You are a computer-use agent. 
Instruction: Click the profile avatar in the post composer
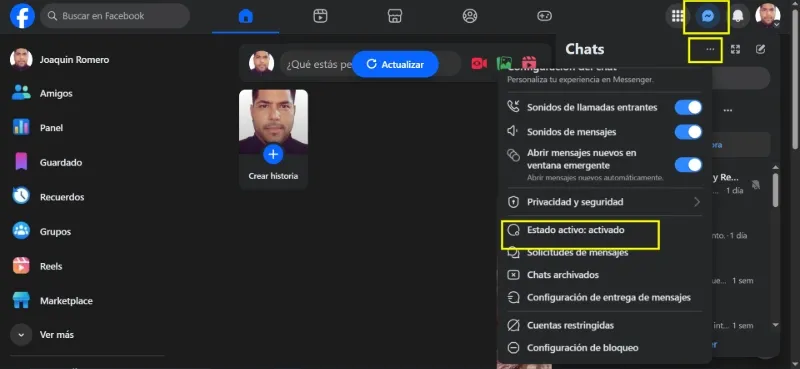pos(261,63)
